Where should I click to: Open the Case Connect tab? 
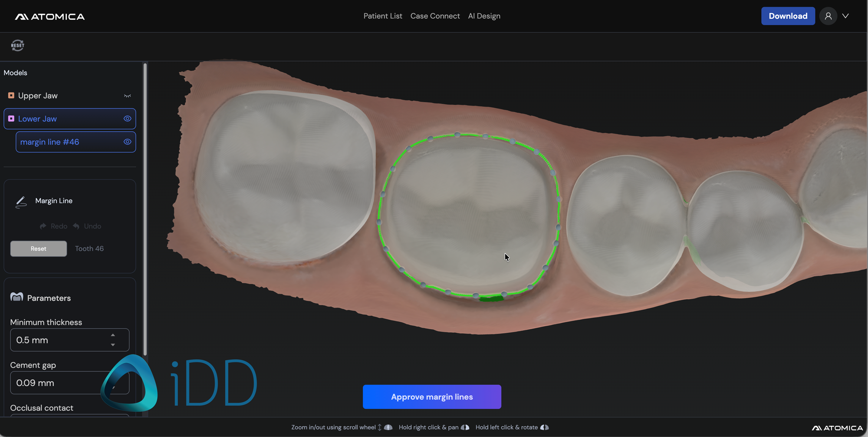click(x=435, y=16)
